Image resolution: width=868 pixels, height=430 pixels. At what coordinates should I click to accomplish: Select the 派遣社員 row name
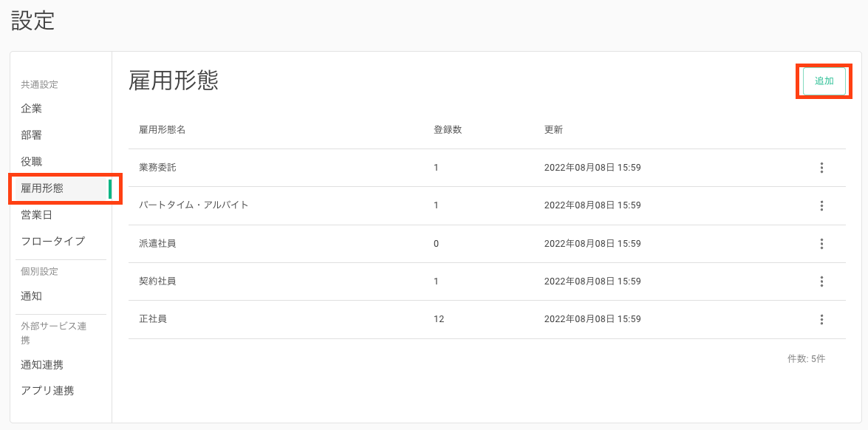pyautogui.click(x=158, y=244)
